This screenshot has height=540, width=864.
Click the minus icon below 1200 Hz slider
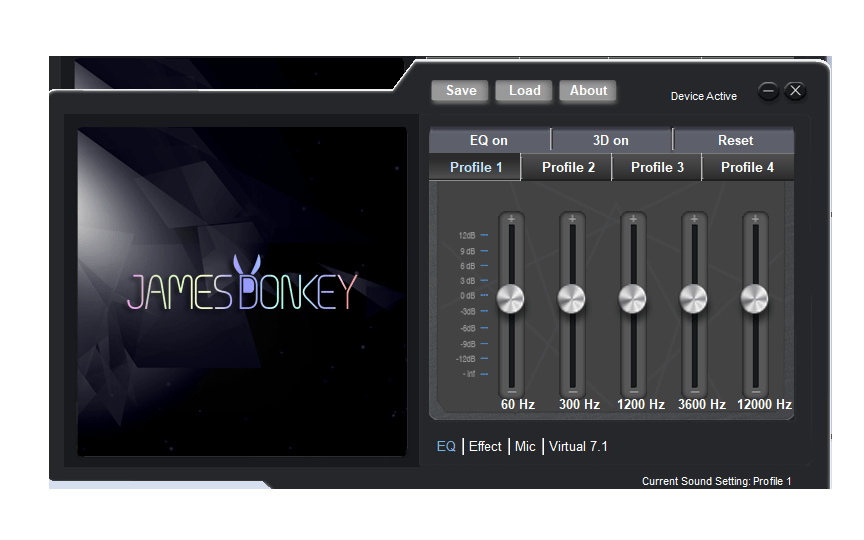tap(634, 391)
